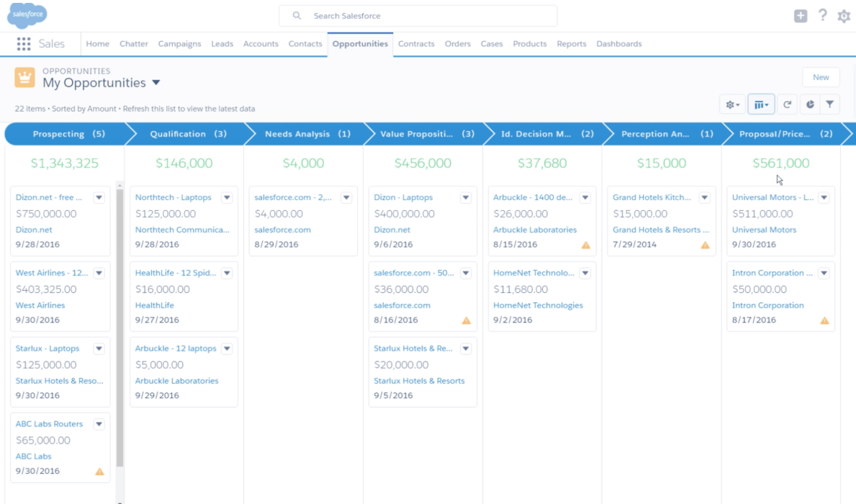856x504 pixels.
Task: Open the Contracts tab
Action: (417, 44)
